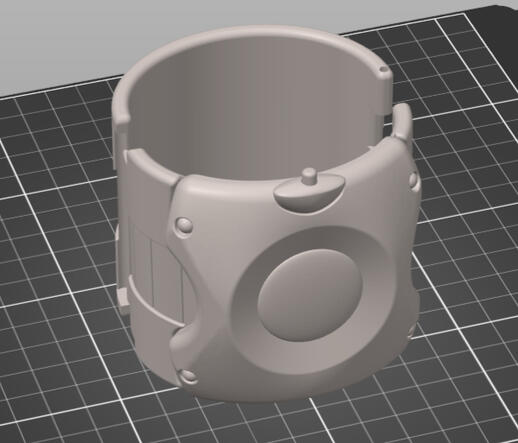
Task: Click the small hole in the top rim
Action: (384, 70)
